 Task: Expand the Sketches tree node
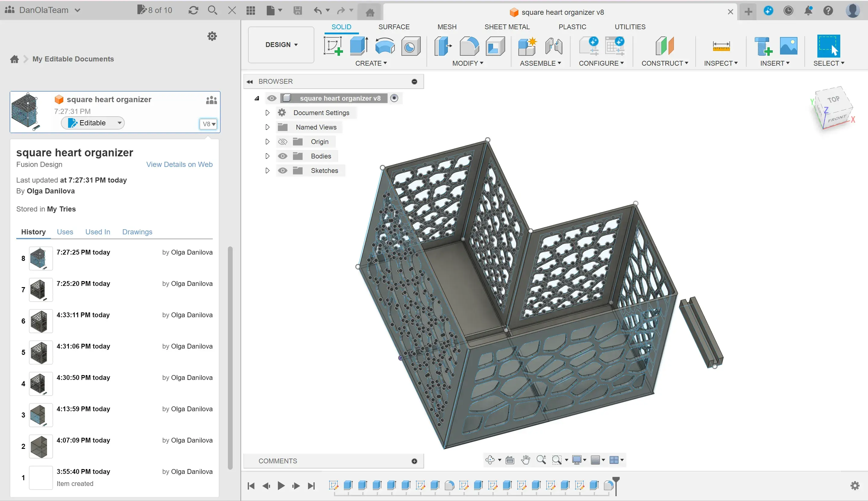267,171
